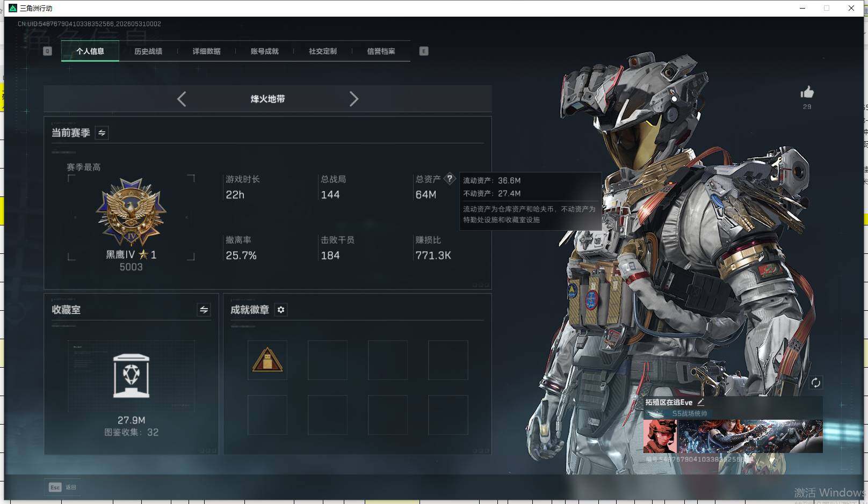This screenshot has width=868, height=504.
Task: Switch to the 个人信息 tab
Action: coord(90,52)
